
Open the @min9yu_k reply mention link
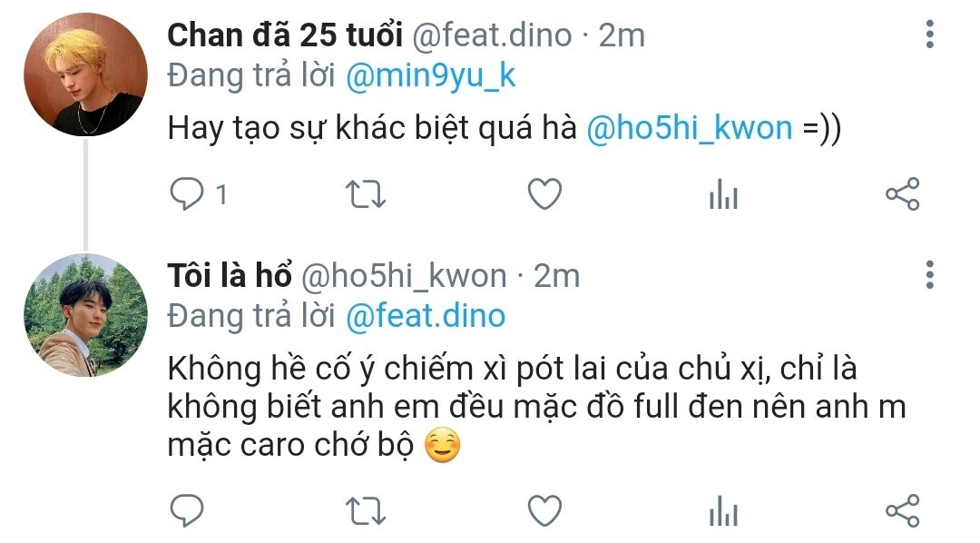(431, 76)
